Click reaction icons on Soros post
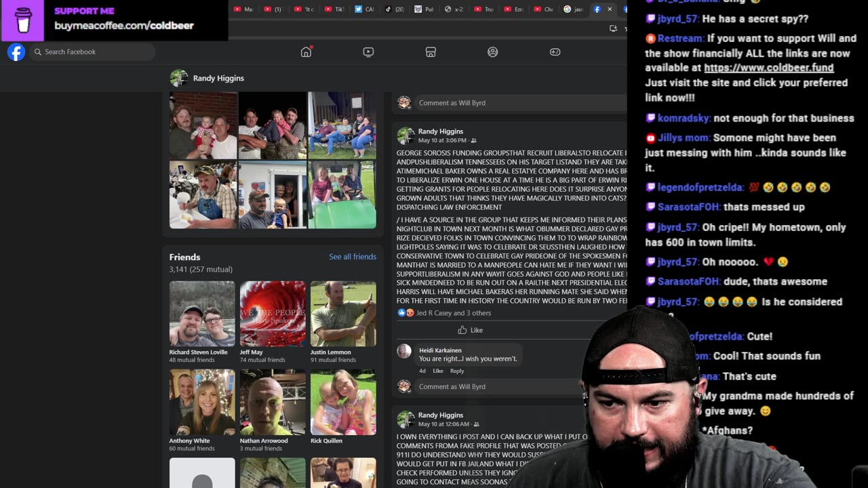The width and height of the screenshot is (868, 488). 406,313
